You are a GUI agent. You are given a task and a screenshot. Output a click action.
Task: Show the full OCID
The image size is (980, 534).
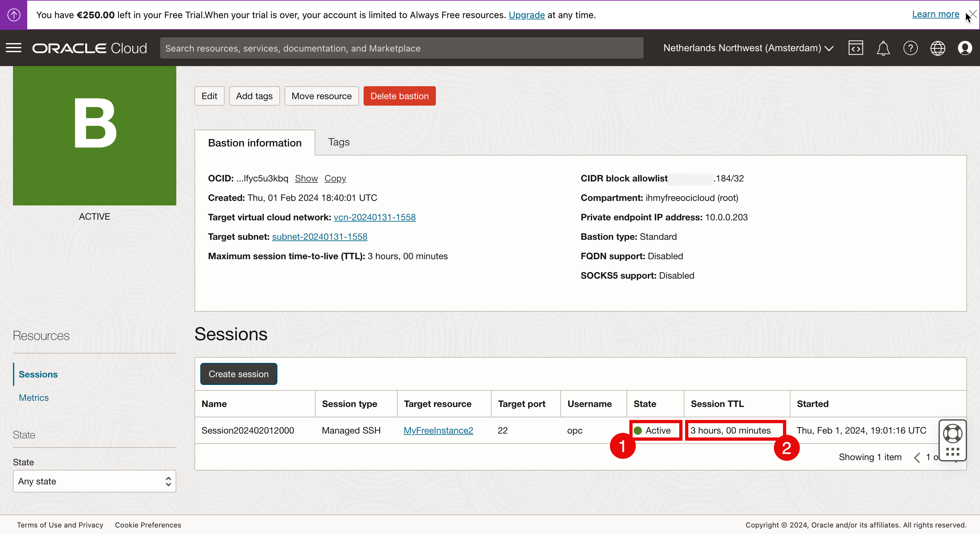(x=306, y=179)
